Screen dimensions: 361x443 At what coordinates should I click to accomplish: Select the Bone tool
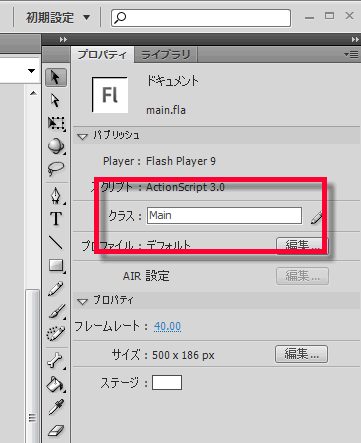[56, 360]
